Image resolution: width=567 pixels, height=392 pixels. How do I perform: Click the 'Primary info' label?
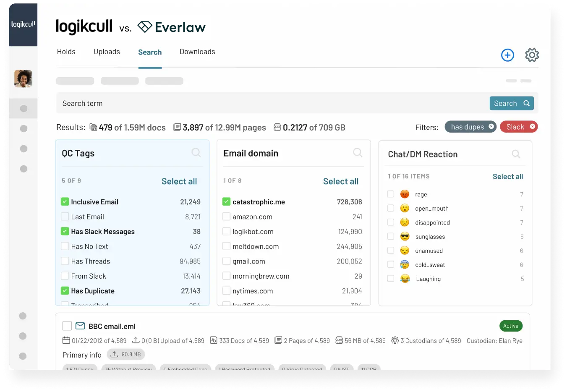coord(82,355)
